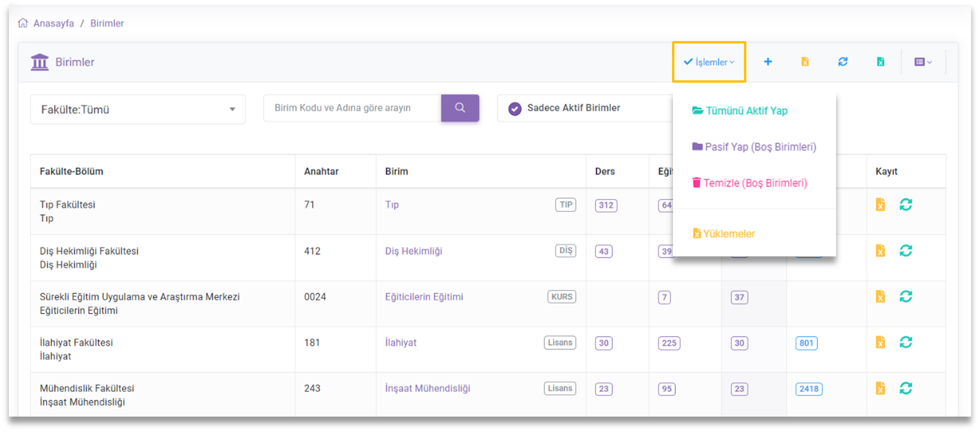Select Tümünü Aktif Yap menu option
Screen dimensions: 980x432
coord(746,111)
